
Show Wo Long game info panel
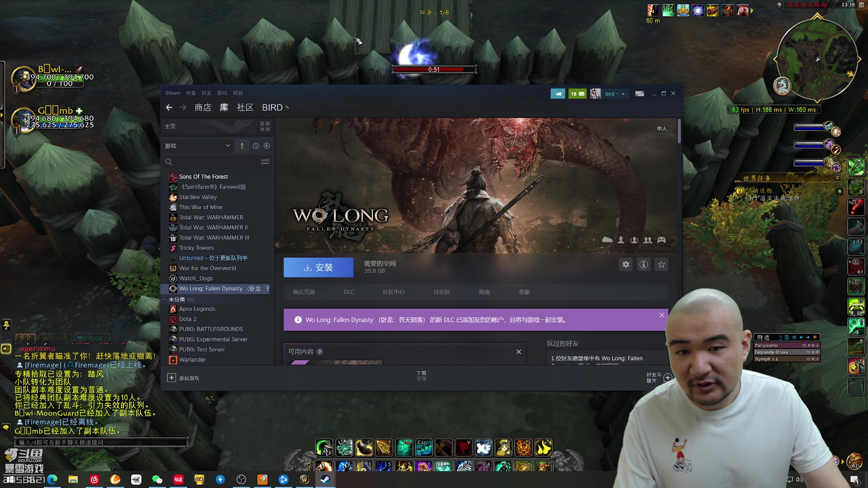pyautogui.click(x=644, y=265)
